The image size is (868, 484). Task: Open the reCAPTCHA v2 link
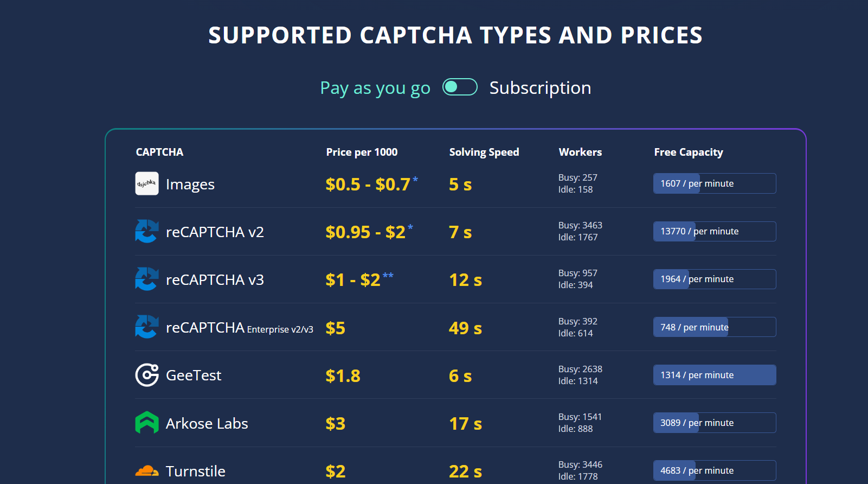pyautogui.click(x=215, y=232)
